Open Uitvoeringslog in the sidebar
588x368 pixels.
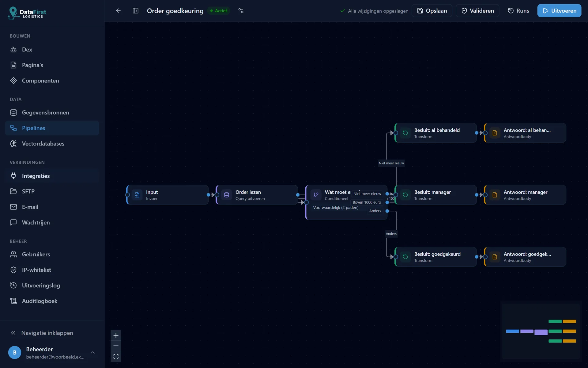[x=52, y=286]
